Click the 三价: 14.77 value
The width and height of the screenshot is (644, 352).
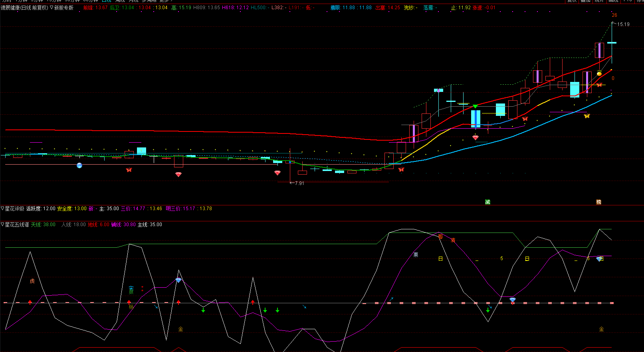[x=133, y=209]
